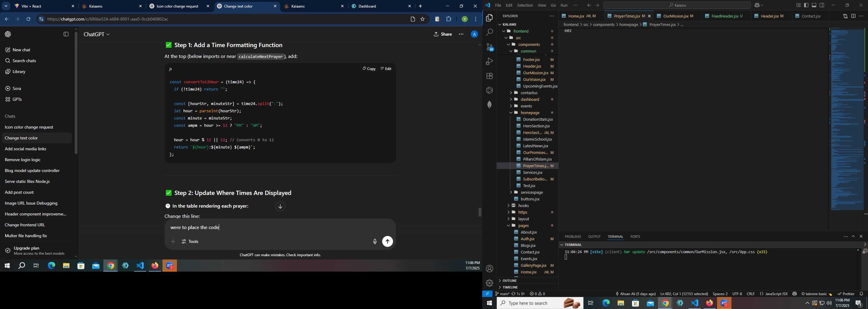The image size is (868, 309).
Task: Open Search view in VS Code activity bar
Action: (x=489, y=32)
